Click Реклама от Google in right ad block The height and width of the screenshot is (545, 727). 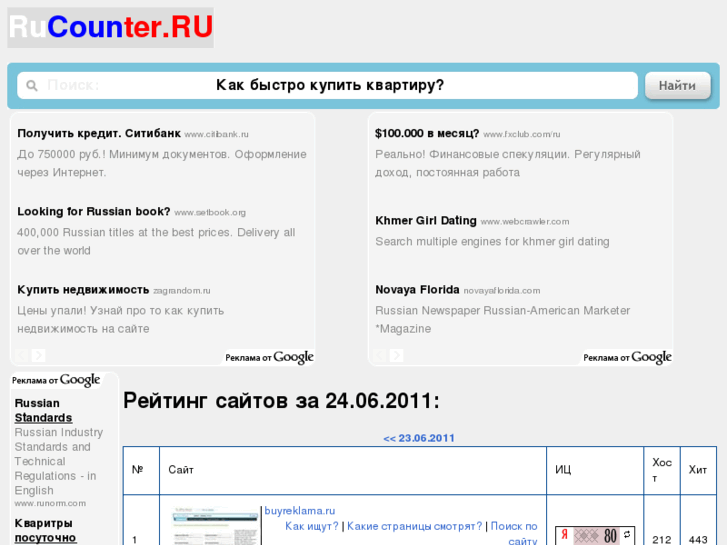click(627, 357)
